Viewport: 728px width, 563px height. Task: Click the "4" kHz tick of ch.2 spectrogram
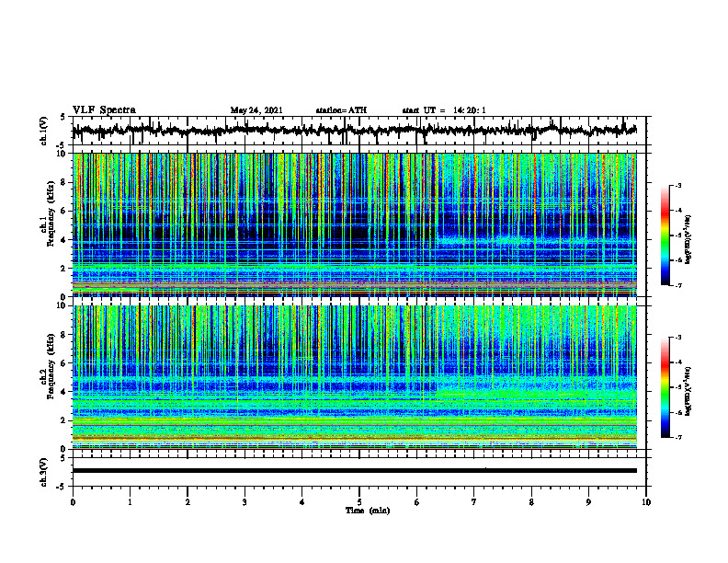65,392
